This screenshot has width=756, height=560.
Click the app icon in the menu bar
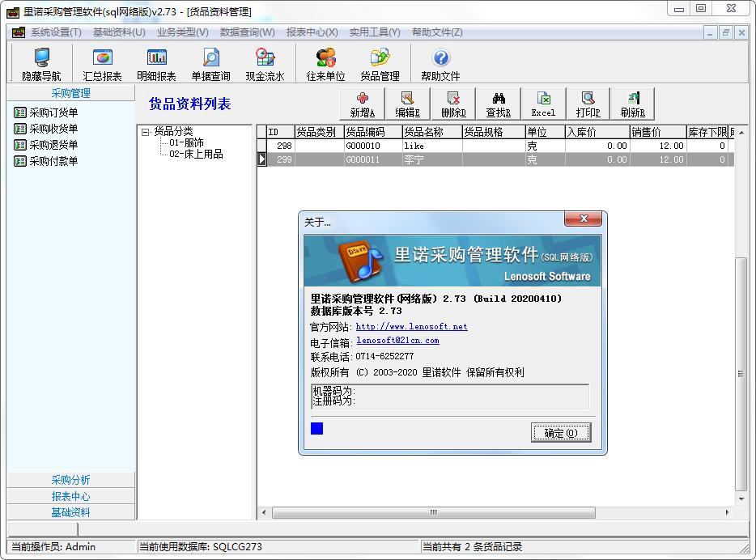[x=19, y=32]
